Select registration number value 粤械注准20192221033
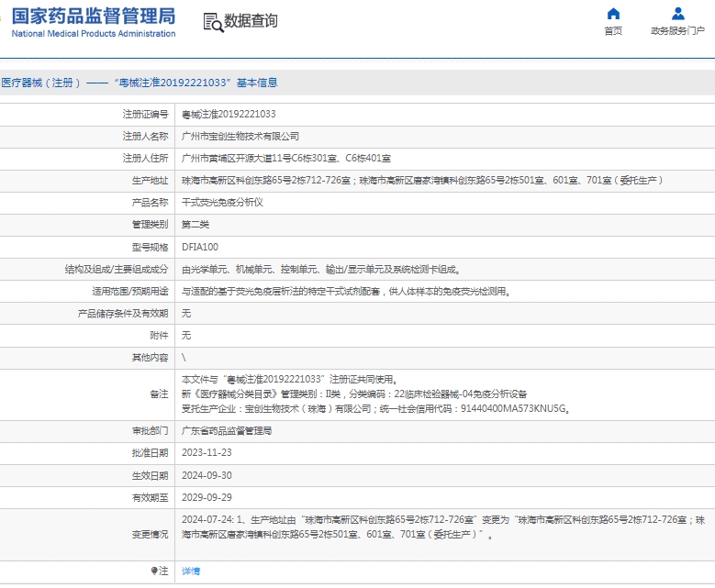 point(229,114)
